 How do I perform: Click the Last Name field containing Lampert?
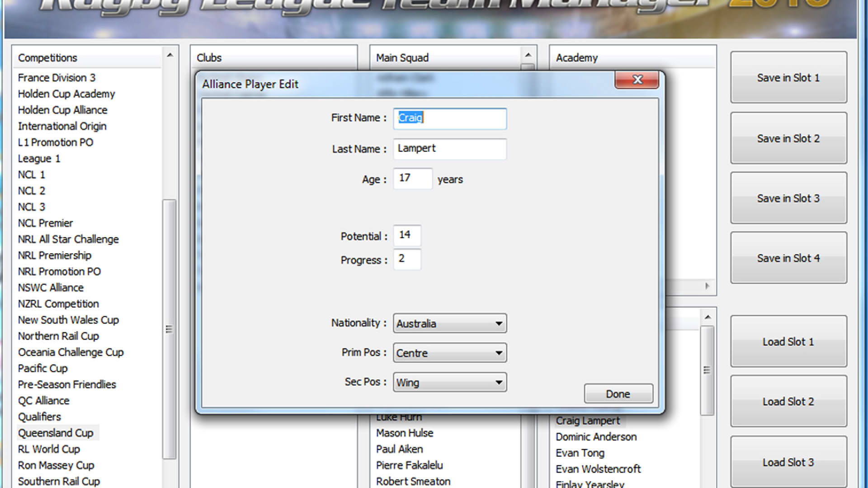coord(450,149)
